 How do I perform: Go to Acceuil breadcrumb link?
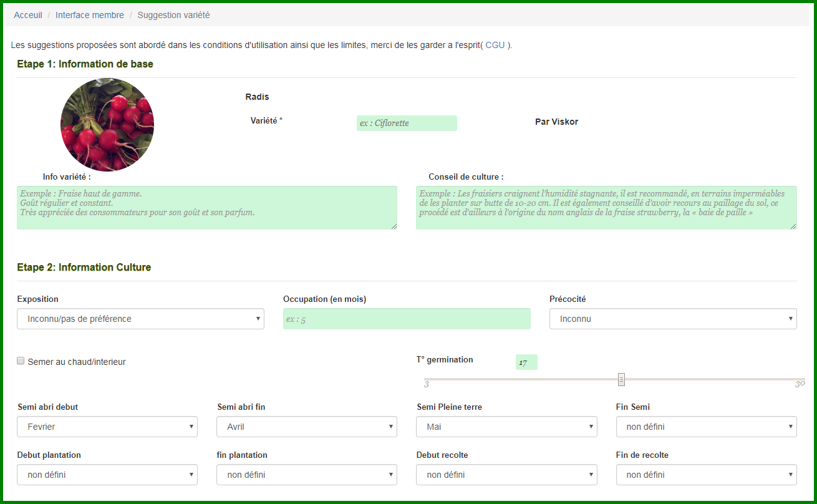pos(28,15)
